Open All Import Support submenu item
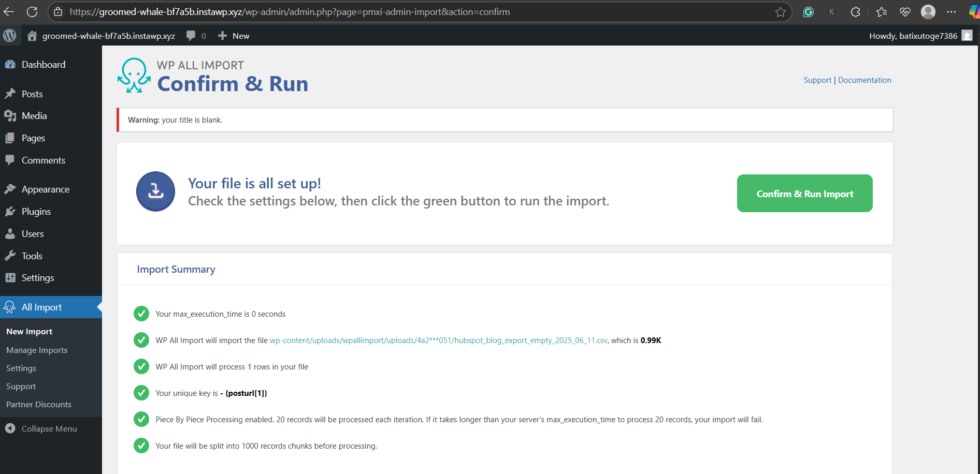 (x=21, y=387)
